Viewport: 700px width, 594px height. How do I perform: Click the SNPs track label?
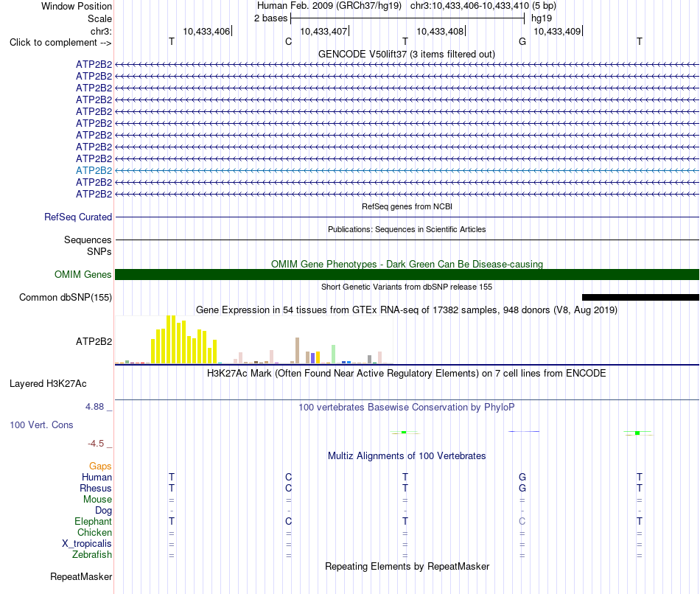pyautogui.click(x=99, y=251)
